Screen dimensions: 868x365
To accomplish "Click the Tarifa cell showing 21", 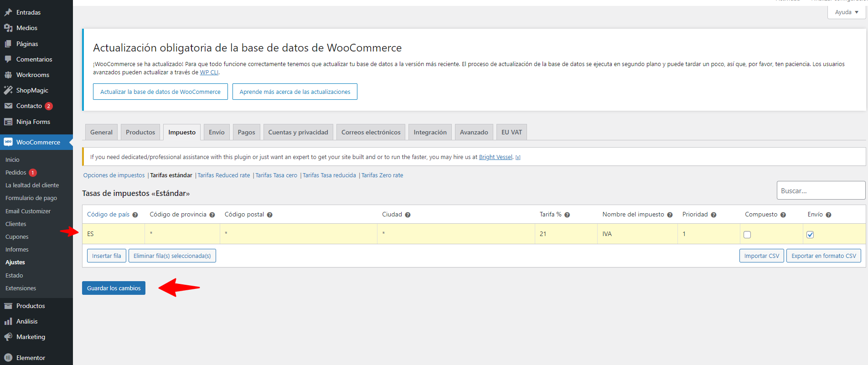I will point(566,234).
